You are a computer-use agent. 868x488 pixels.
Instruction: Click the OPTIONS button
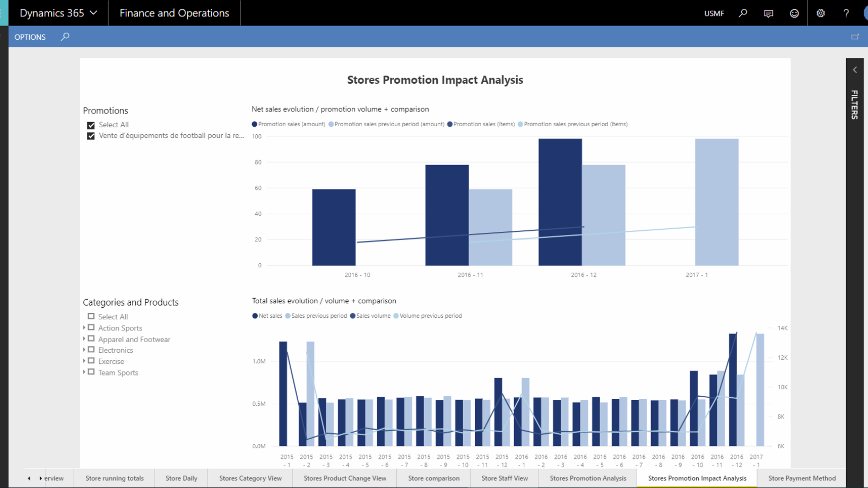(x=30, y=37)
